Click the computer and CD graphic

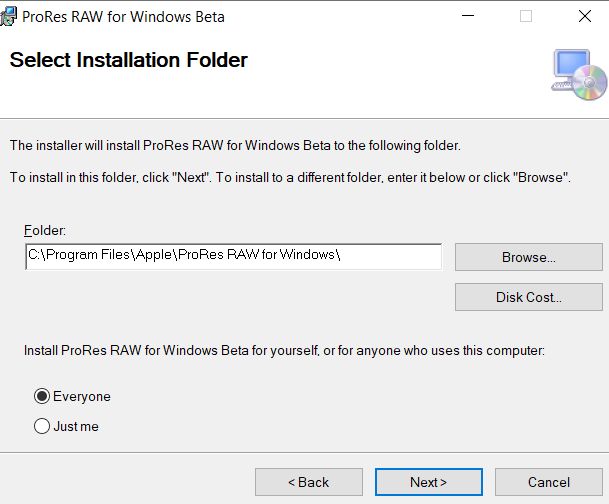point(579,75)
